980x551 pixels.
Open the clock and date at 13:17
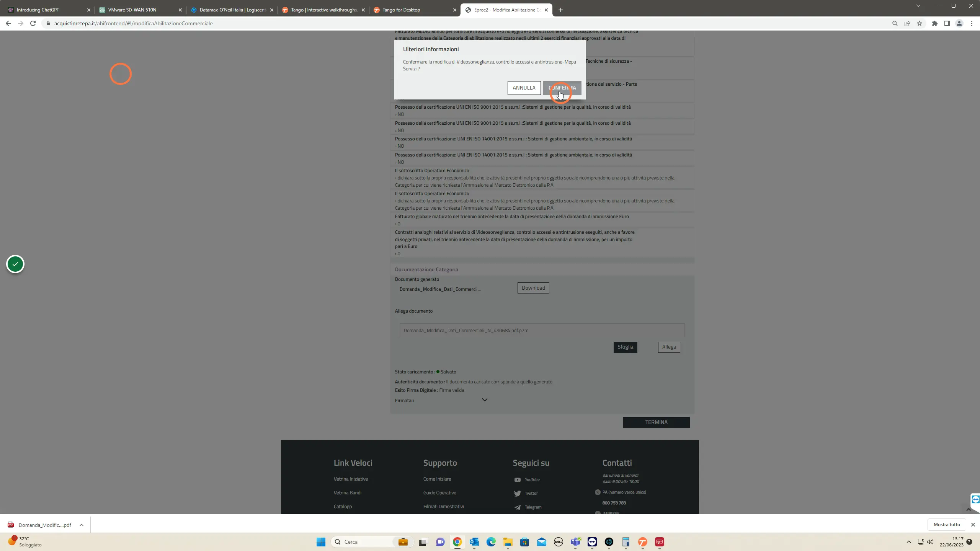point(952,542)
